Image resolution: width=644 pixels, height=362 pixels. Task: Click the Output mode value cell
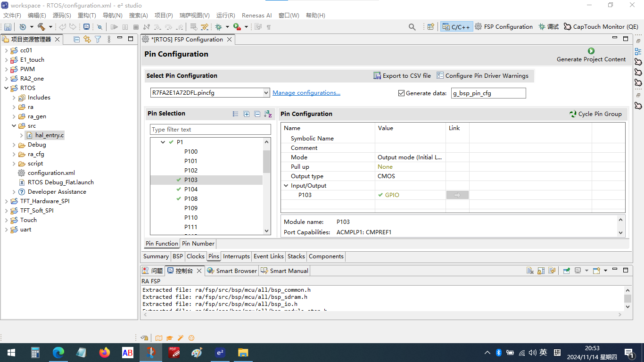[x=410, y=157]
